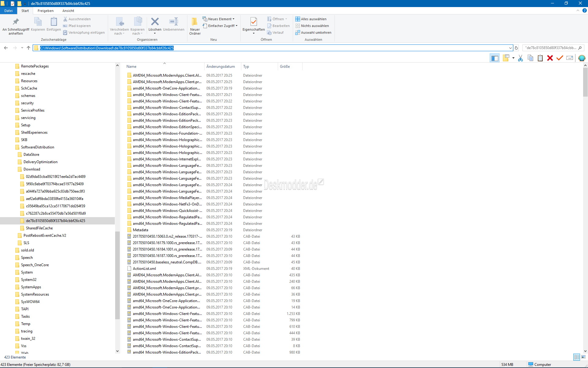Pin folder to Schnellzugriff
The width and height of the screenshot is (588, 368).
[16, 26]
